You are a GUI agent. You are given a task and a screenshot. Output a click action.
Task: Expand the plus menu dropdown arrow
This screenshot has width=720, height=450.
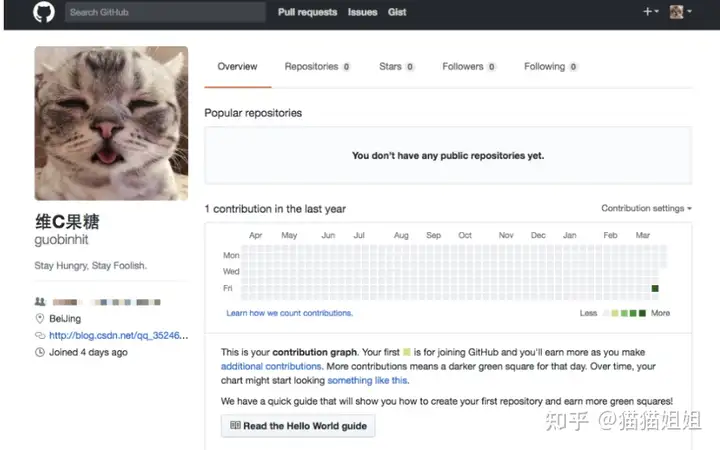(x=657, y=11)
